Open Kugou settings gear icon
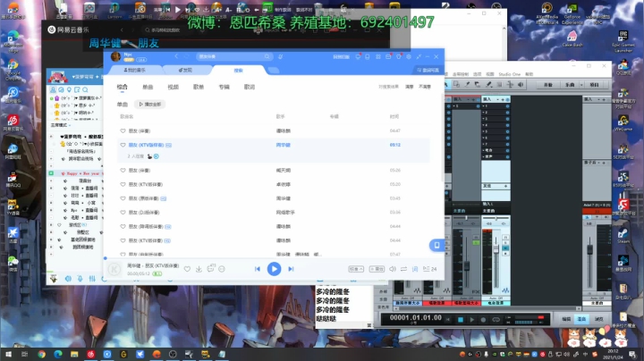The height and width of the screenshot is (361, 644). pos(409,56)
